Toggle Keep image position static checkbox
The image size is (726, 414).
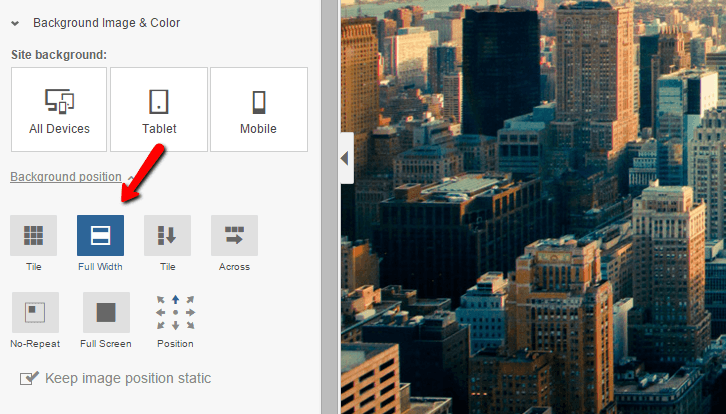point(29,378)
